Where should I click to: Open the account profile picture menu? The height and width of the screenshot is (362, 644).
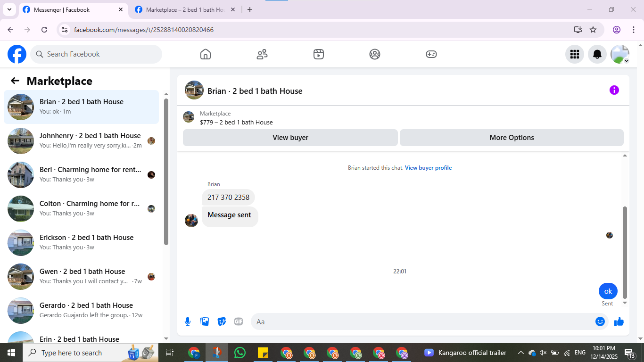tap(620, 54)
